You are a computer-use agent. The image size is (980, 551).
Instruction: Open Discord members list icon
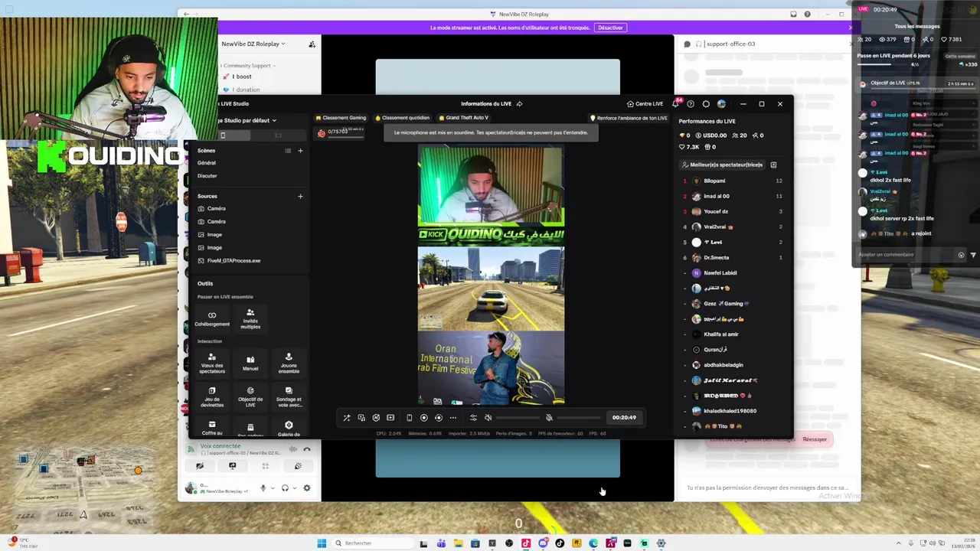(312, 44)
